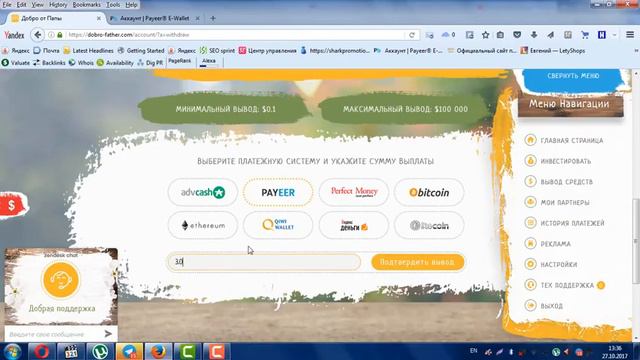The width and height of the screenshot is (640, 360).
Task: Switch to the Добро от Папы tab
Action: pyautogui.click(x=52, y=18)
